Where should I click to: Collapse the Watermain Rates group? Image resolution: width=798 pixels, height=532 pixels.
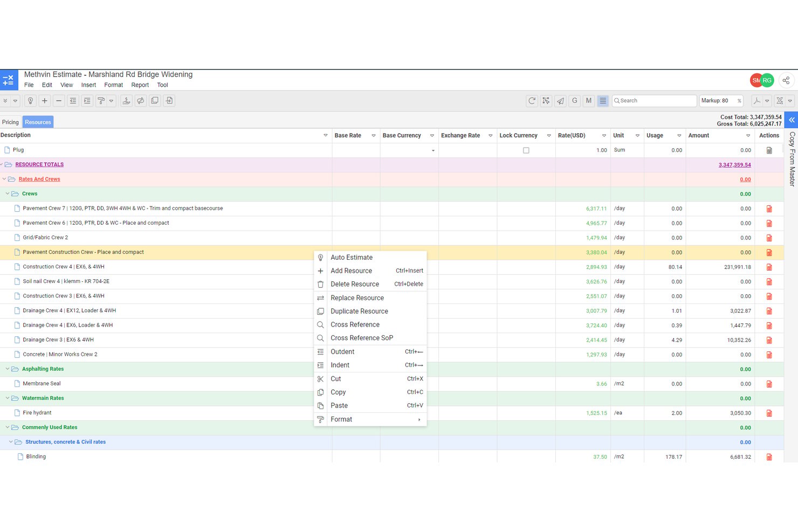point(8,398)
